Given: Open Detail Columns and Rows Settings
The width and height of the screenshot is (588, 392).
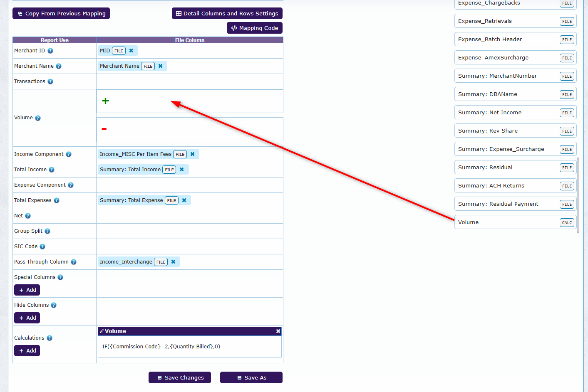Looking at the screenshot, I should point(227,13).
